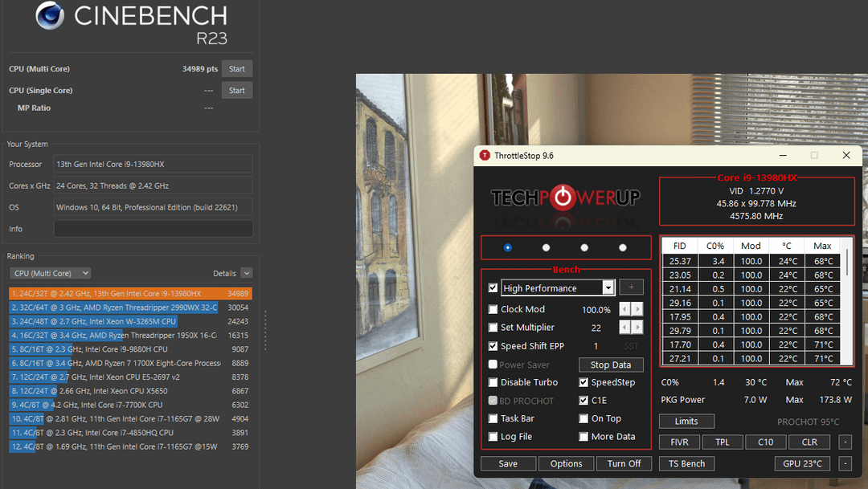Select the first ThrottleStop profile radio button
Screen dimensions: 868x489
point(508,248)
